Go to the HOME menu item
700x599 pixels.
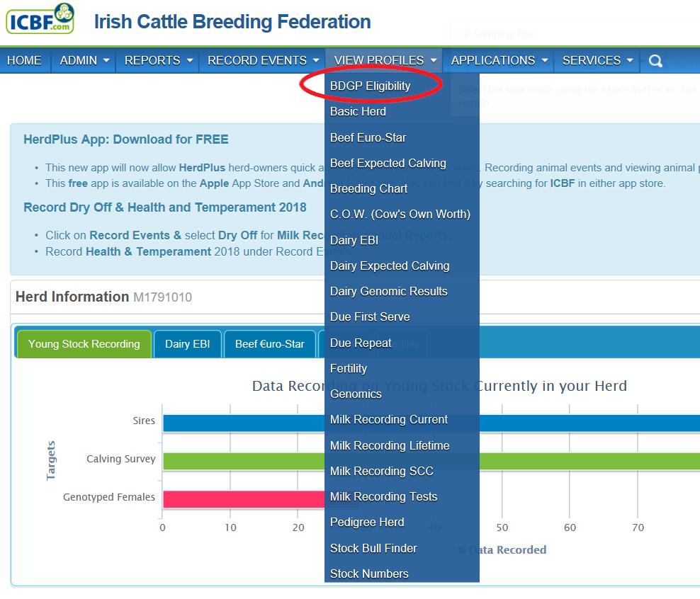25,60
